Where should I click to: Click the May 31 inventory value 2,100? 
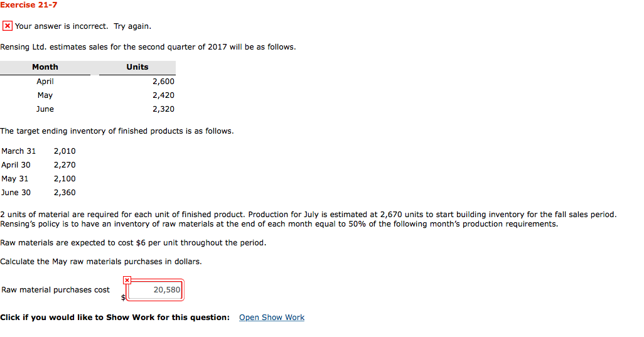tap(65, 179)
